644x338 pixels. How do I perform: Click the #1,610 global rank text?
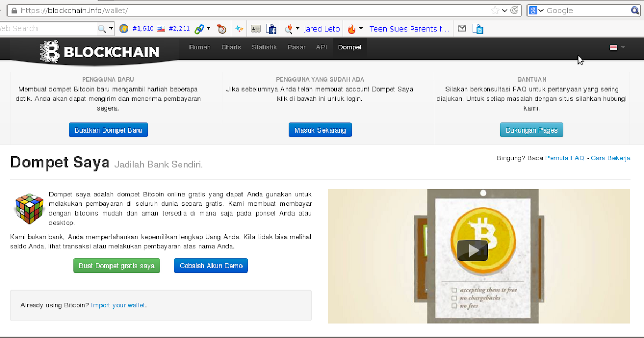pyautogui.click(x=143, y=28)
